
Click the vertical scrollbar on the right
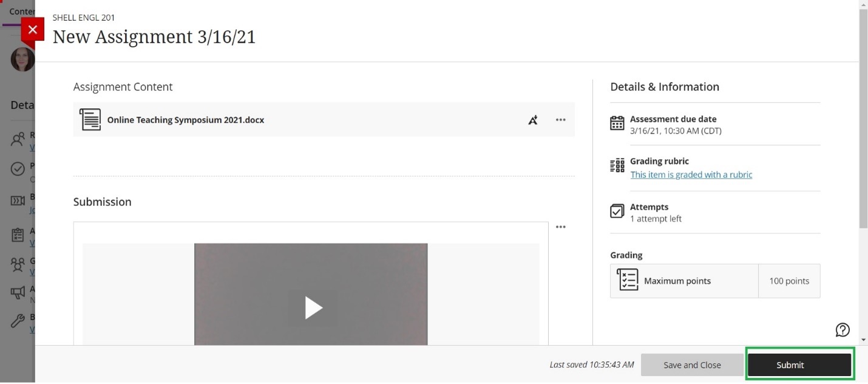pos(863,122)
